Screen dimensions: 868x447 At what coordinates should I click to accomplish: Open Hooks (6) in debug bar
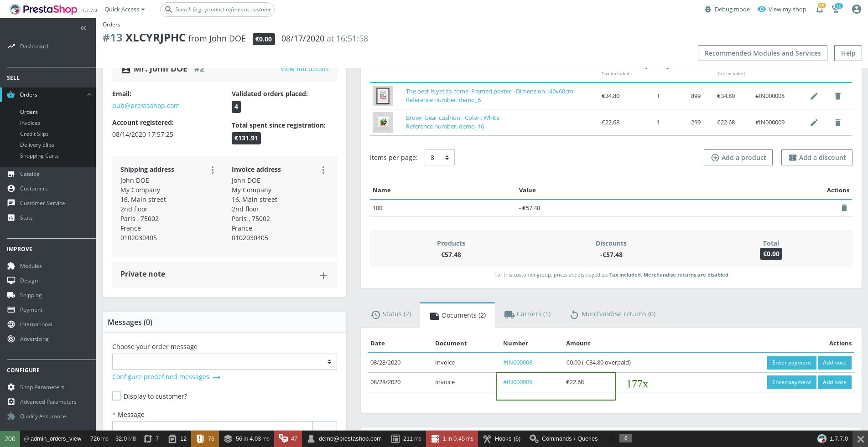501,439
